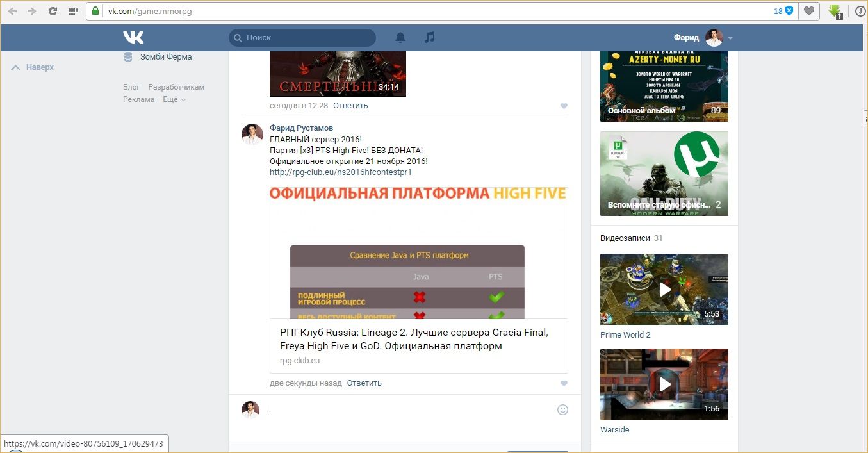
Task: Click the Зомби Ферма icon in sidebar
Action: (x=128, y=56)
